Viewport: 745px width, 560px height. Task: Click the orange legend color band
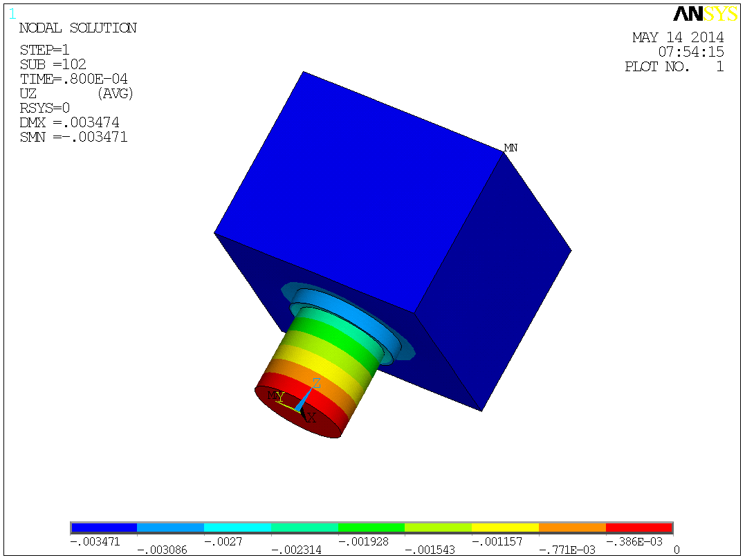pos(572,528)
